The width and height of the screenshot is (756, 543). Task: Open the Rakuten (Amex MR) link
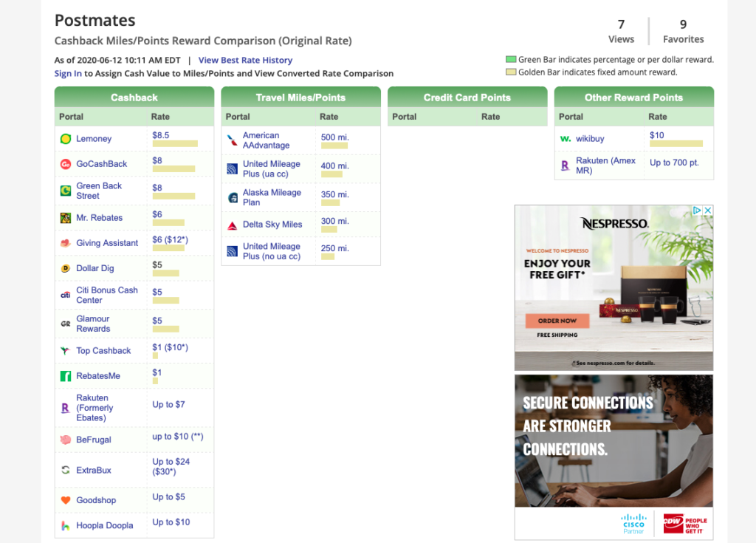pos(605,165)
